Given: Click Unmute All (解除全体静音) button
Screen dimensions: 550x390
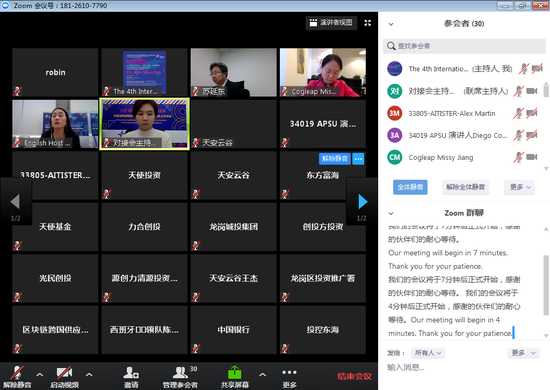Looking at the screenshot, I should [x=465, y=187].
